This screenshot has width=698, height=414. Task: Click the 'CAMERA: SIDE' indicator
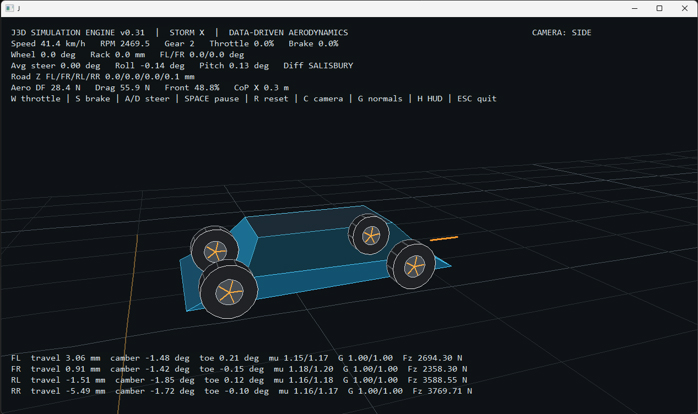click(561, 32)
